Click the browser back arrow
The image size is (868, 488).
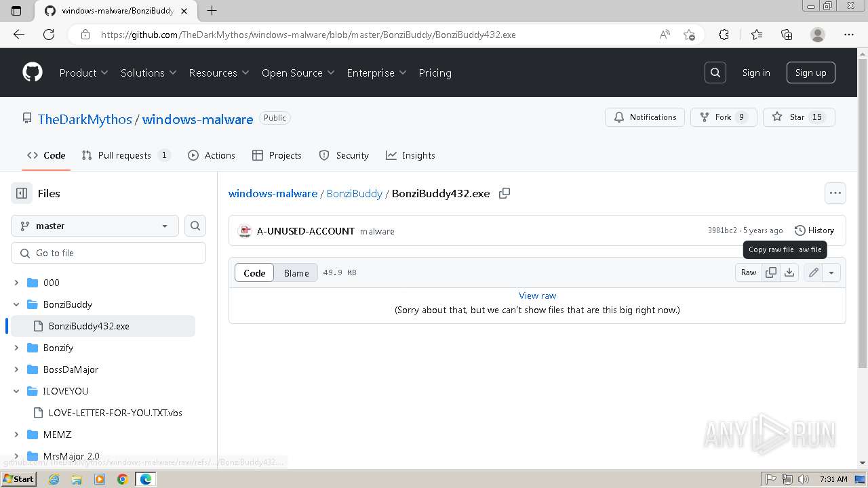[x=19, y=35]
